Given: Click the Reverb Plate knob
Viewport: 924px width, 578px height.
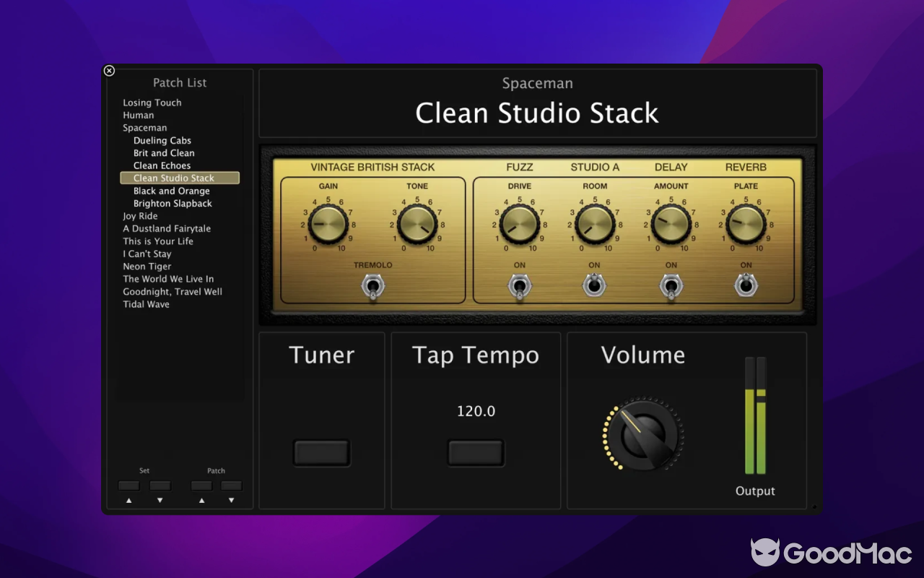Looking at the screenshot, I should click(746, 224).
